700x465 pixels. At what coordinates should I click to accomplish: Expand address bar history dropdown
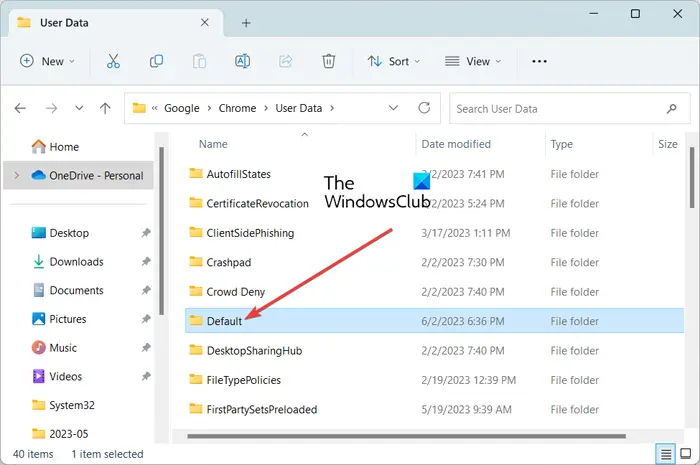393,108
